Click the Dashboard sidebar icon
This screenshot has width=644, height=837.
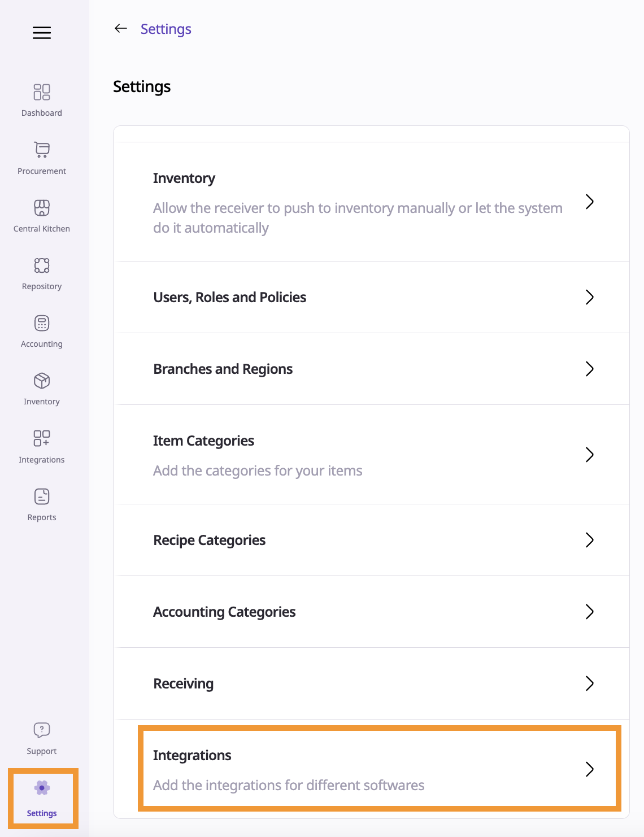42,92
